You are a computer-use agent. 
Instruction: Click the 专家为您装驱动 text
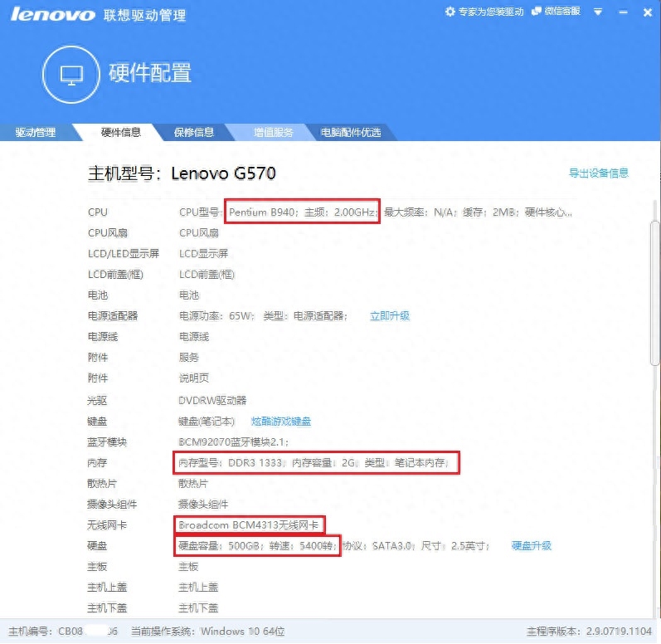[x=491, y=12]
